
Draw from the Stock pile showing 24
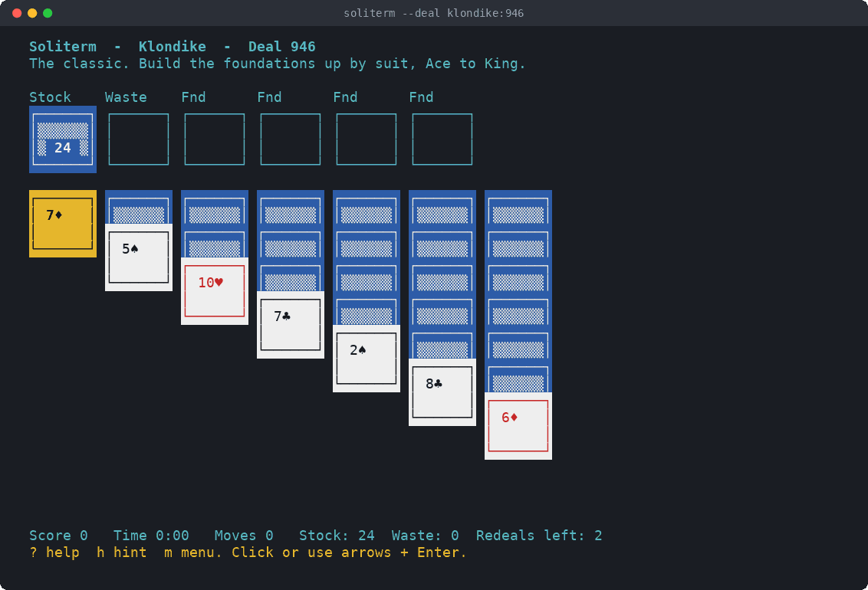63,139
